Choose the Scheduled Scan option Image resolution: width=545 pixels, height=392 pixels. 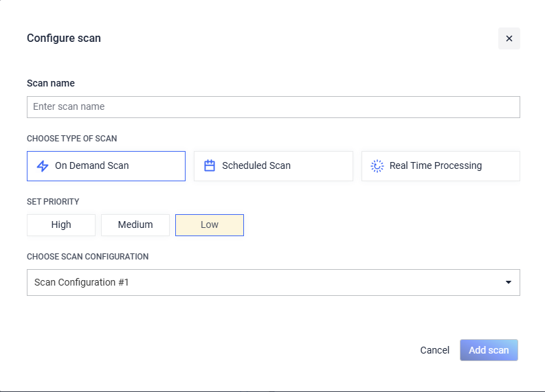click(x=274, y=166)
